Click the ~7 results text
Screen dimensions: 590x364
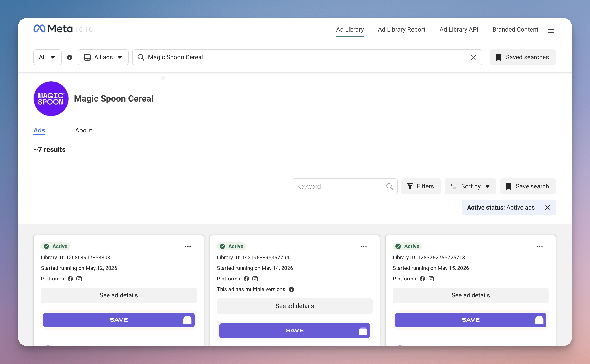pyautogui.click(x=49, y=149)
